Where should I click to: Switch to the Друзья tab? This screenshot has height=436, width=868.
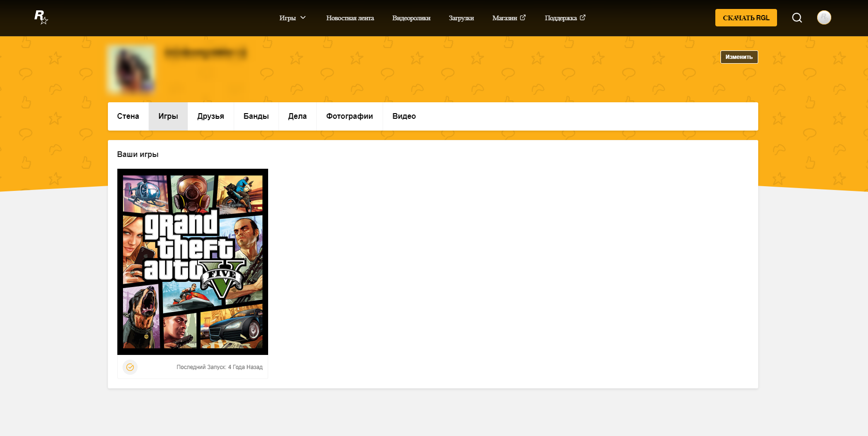click(x=211, y=116)
